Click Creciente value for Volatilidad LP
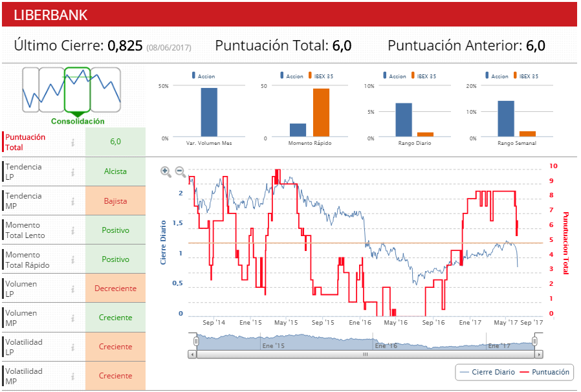 [x=115, y=347]
